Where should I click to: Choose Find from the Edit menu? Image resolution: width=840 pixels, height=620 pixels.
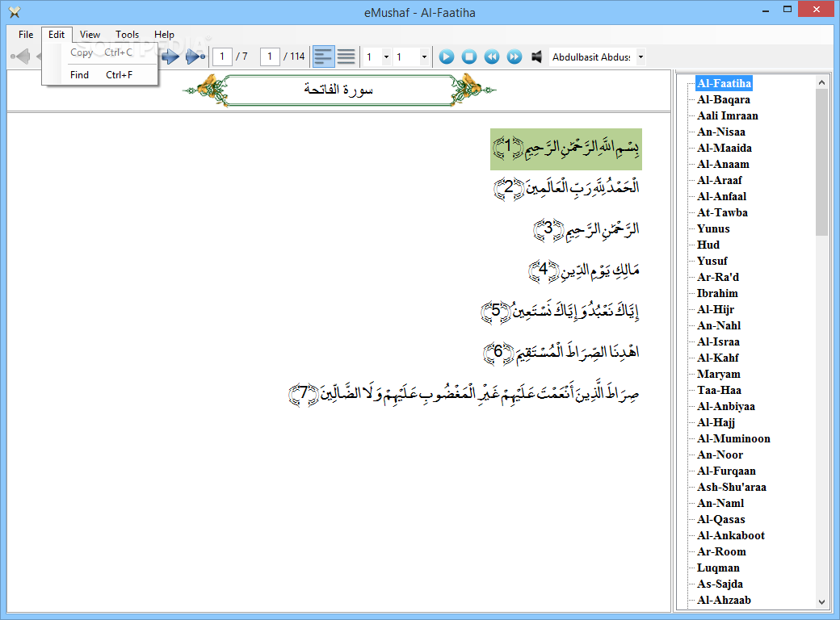(101, 75)
